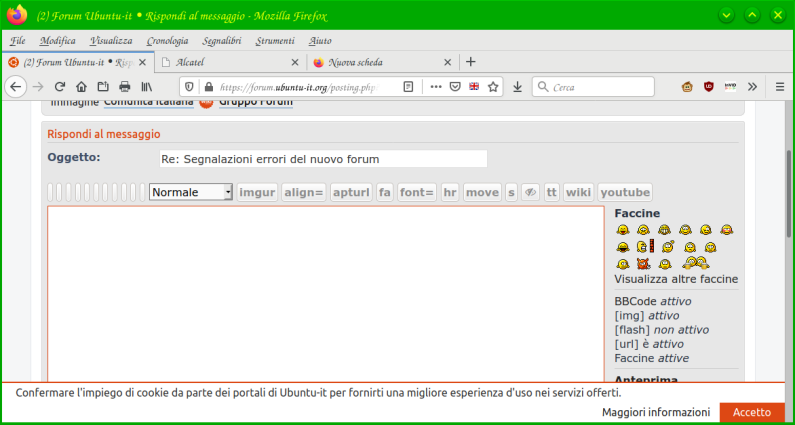The image size is (795, 425).
Task: Insert the beer toasting smileys
Action: (x=696, y=263)
